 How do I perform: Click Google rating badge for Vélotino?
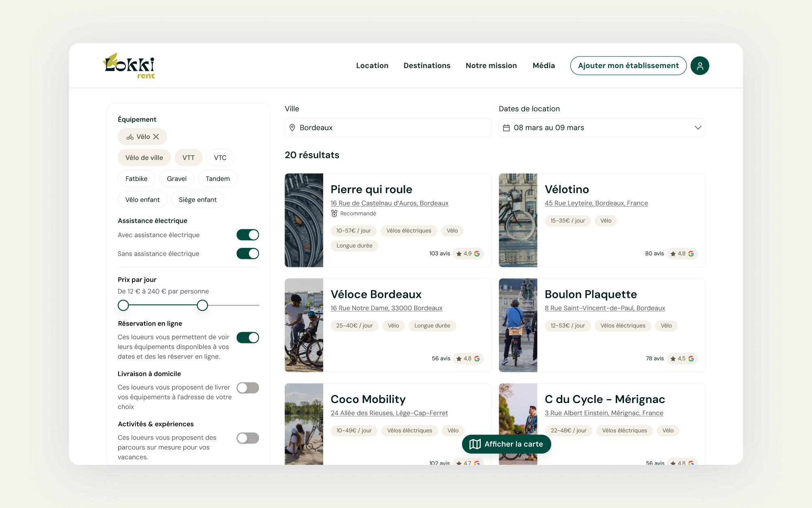coord(682,254)
